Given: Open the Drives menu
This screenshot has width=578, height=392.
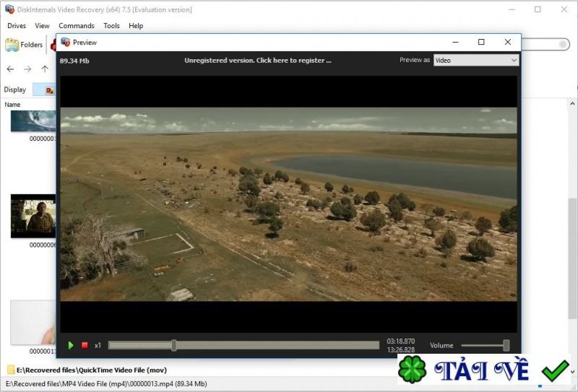Looking at the screenshot, I should 17,26.
